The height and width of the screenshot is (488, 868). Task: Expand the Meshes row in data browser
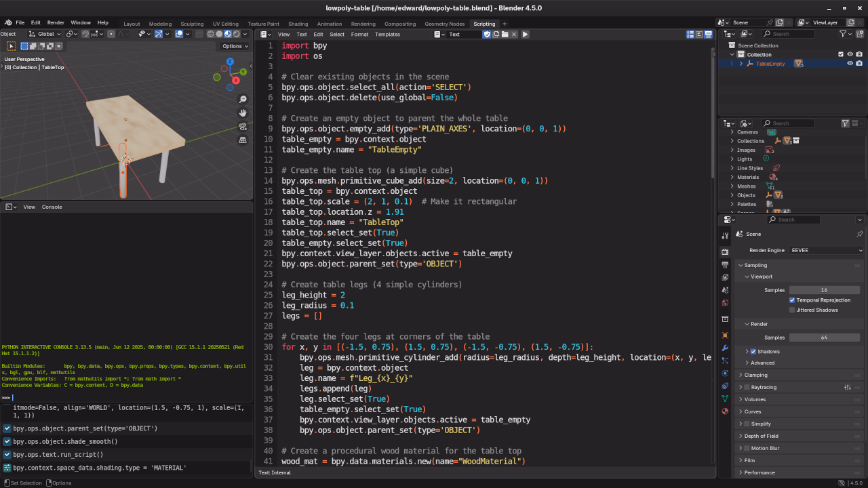click(x=732, y=186)
